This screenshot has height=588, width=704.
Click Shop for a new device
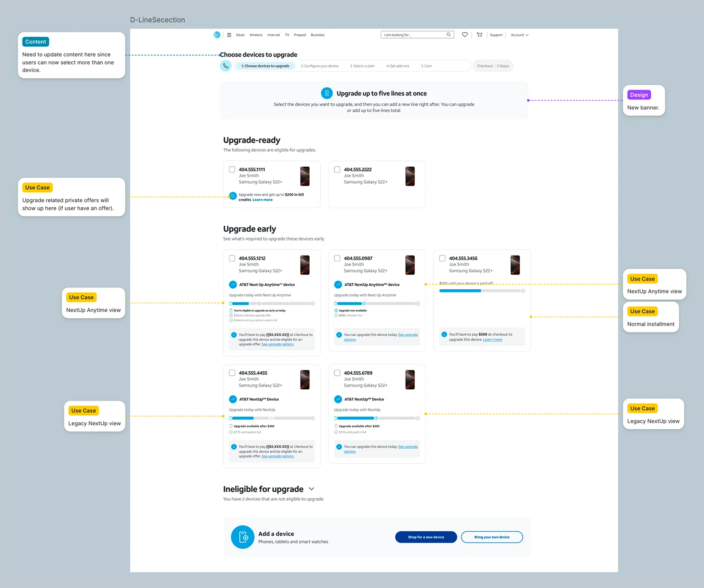[x=426, y=537]
